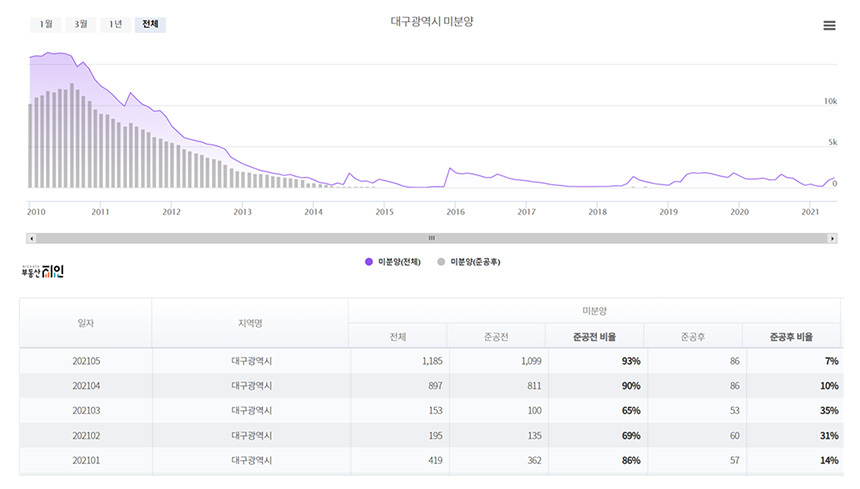Click the 전체 column header

pyautogui.click(x=397, y=337)
